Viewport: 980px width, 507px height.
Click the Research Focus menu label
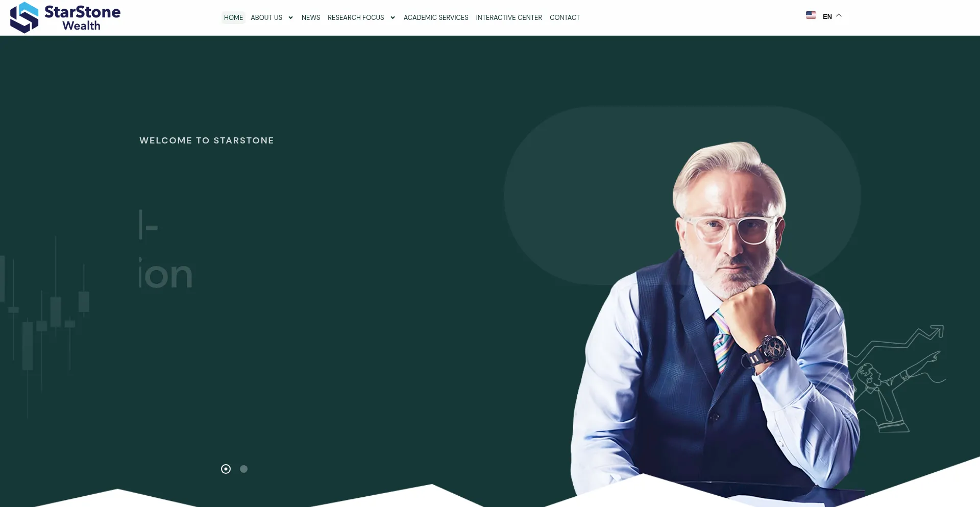click(356, 17)
